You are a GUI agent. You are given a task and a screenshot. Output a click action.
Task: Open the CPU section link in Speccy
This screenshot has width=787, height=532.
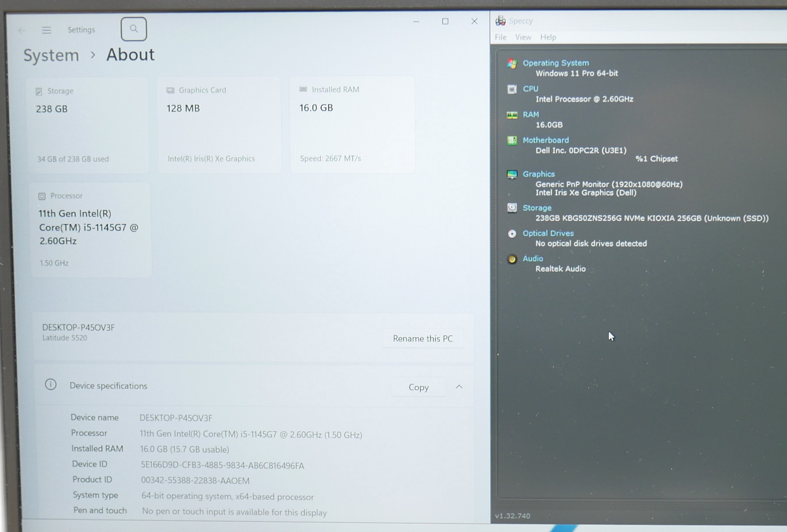tap(531, 89)
